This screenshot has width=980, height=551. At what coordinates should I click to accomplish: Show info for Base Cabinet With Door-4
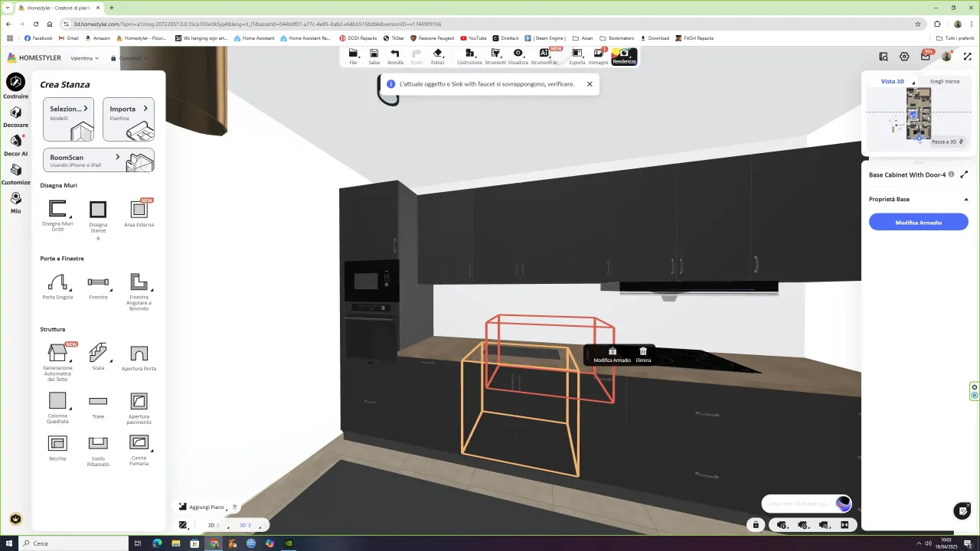[x=951, y=174]
